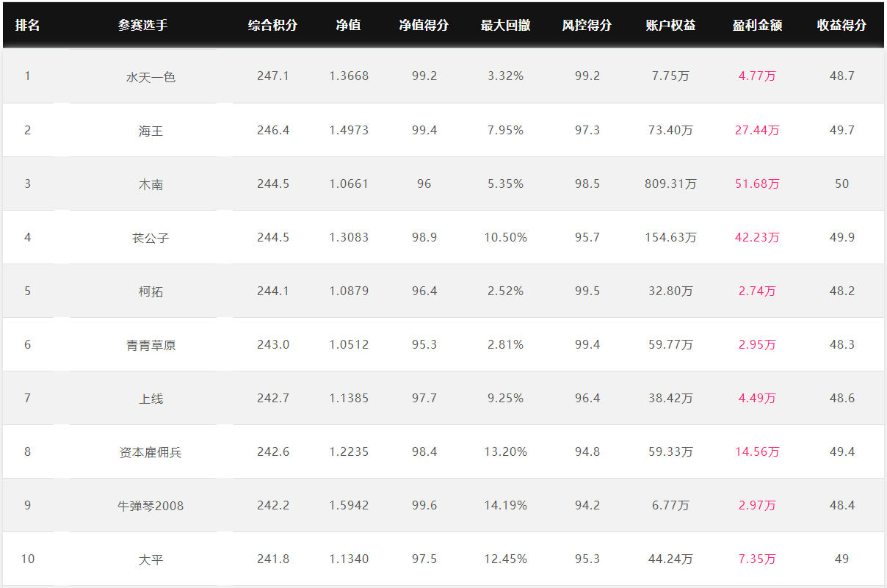This screenshot has width=887, height=588.
Task: Select account equity 809.31万 cell
Action: tap(670, 184)
